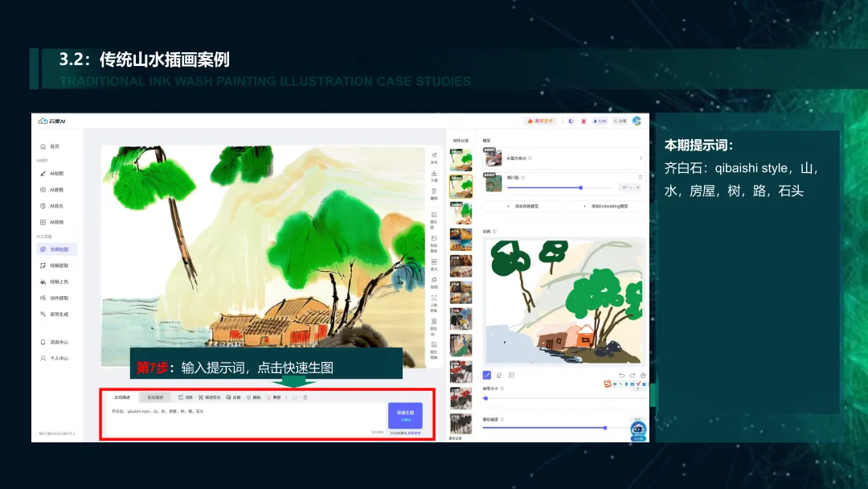Click the user avatar in top bar
Screen dimensions: 868x489
click(x=637, y=121)
